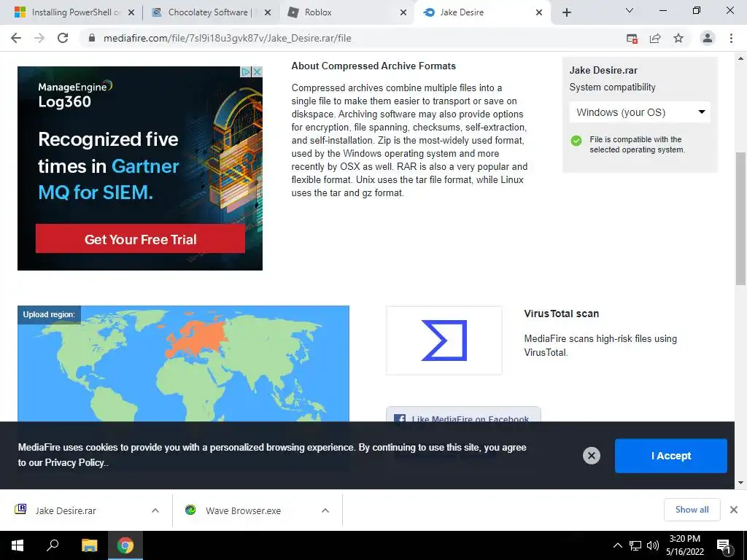The width and height of the screenshot is (747, 560).
Task: Open File Explorer from the taskbar
Action: (x=89, y=545)
